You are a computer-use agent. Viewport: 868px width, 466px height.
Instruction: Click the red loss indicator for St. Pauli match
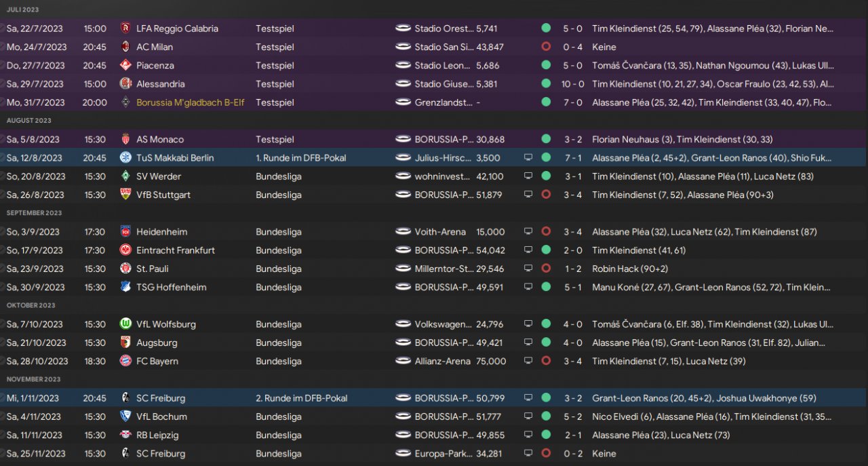pos(546,269)
